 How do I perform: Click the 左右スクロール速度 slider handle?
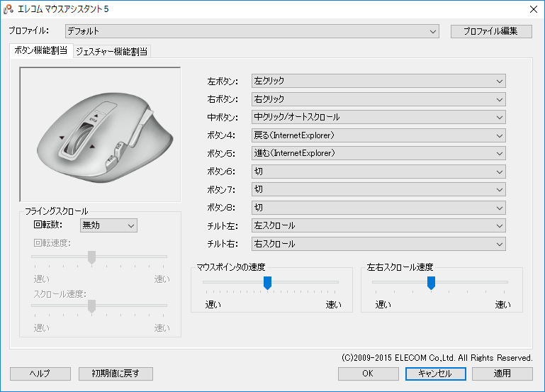click(431, 283)
